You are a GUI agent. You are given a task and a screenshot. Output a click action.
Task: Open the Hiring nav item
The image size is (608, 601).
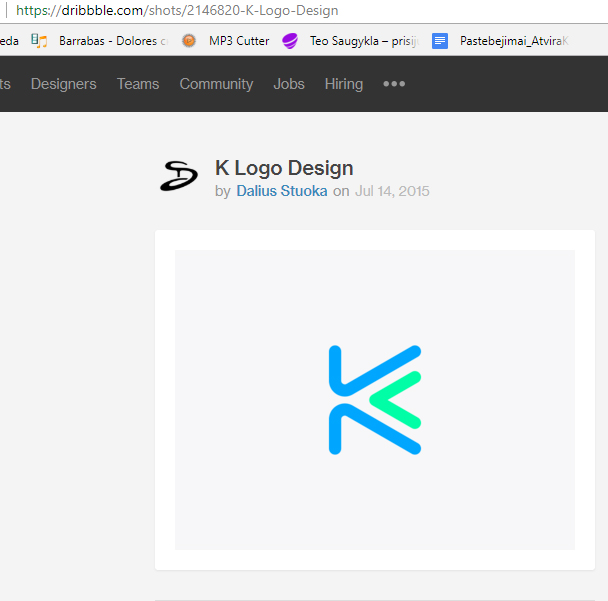(344, 84)
